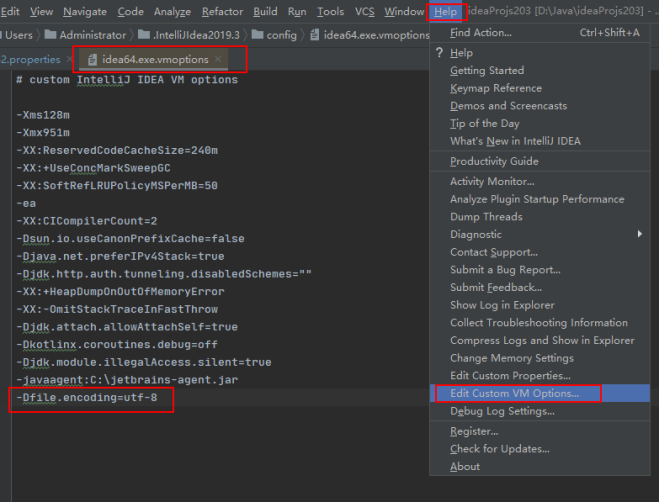Choose Compress Logs and Show in Explorer
The width and height of the screenshot is (659, 502).
point(540,340)
